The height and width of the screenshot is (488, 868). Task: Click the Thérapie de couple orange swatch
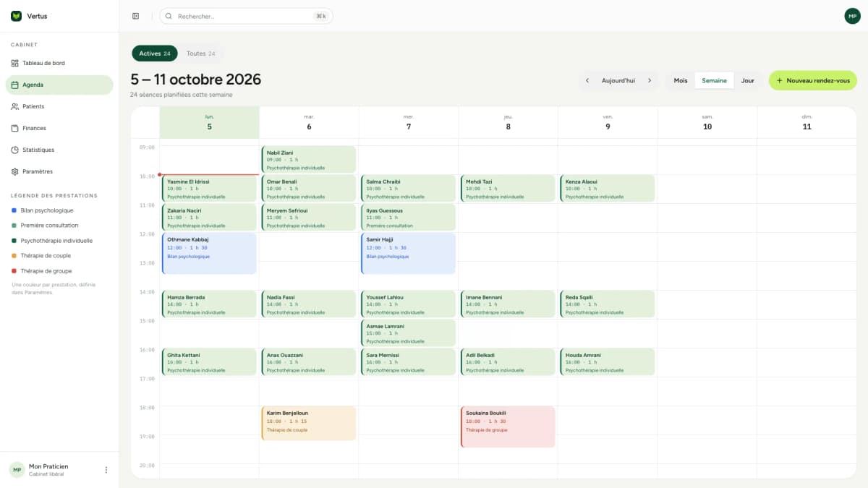coord(14,256)
